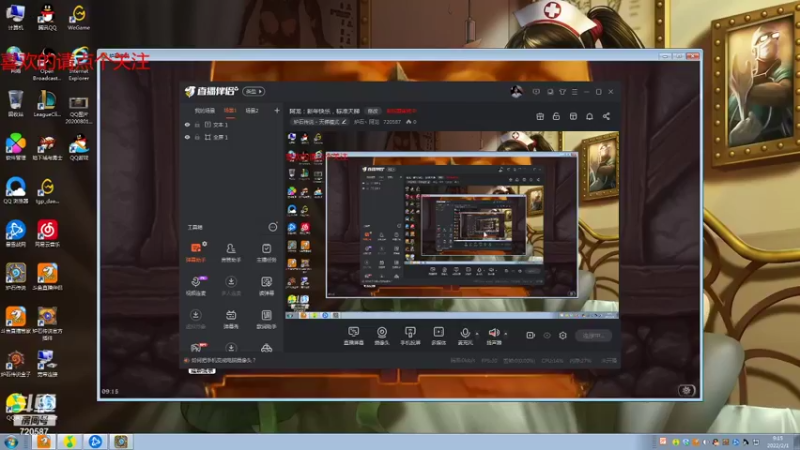800x450 pixels.
Task: Click the stream preview area
Action: tap(452, 225)
